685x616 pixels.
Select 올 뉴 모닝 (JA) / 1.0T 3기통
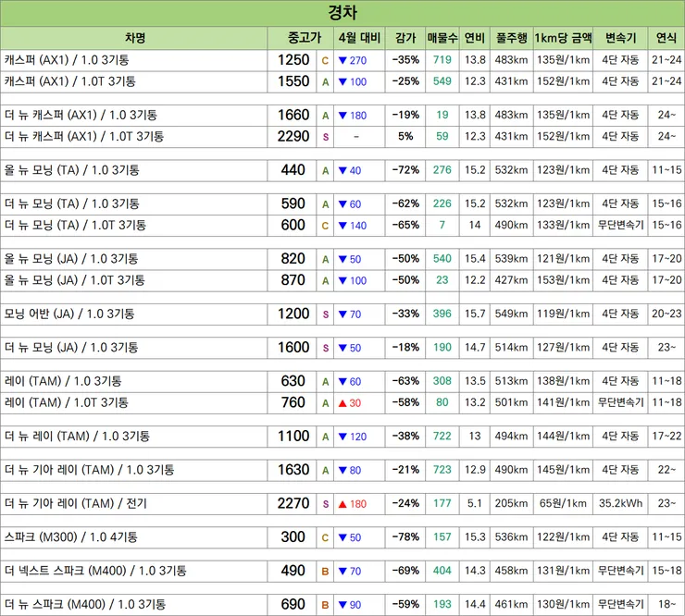(75, 280)
